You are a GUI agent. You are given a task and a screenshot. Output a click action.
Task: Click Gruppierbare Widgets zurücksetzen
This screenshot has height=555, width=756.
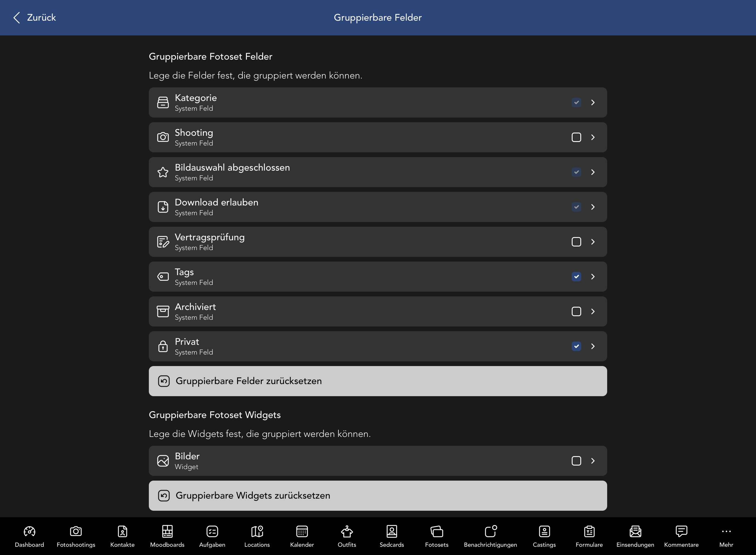[x=378, y=496]
